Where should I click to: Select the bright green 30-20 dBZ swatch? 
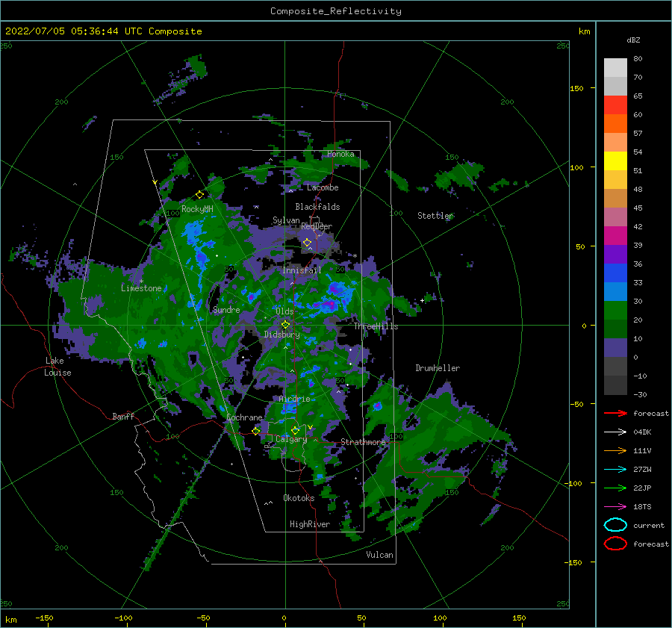tap(615, 311)
